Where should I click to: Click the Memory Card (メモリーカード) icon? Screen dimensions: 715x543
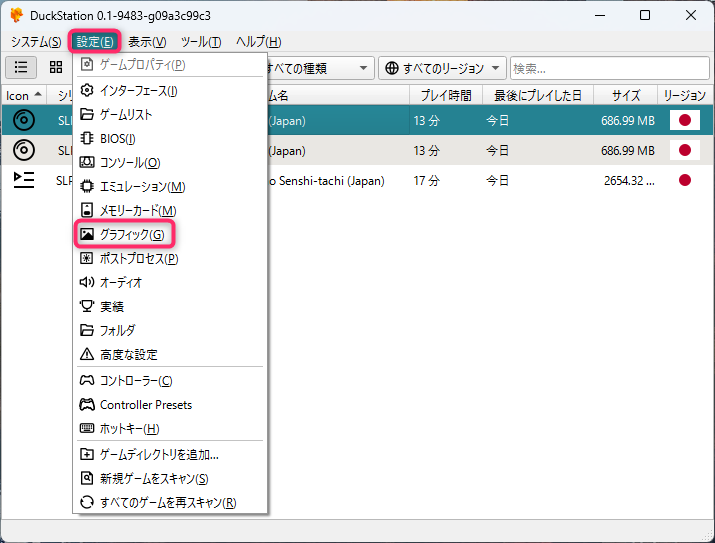coord(87,211)
